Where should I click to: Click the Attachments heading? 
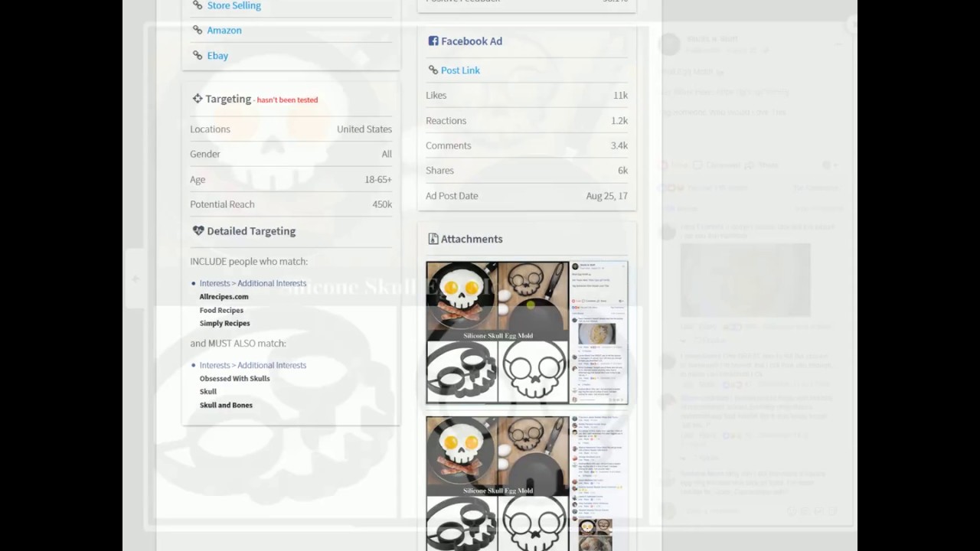(472, 239)
